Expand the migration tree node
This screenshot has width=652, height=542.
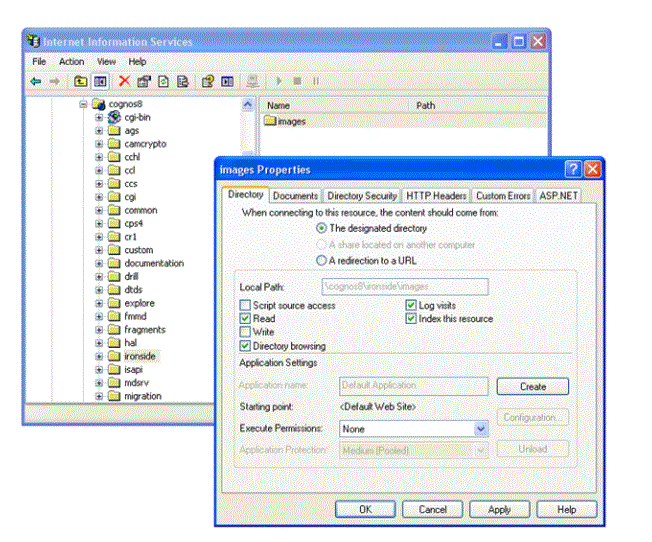pos(99,396)
